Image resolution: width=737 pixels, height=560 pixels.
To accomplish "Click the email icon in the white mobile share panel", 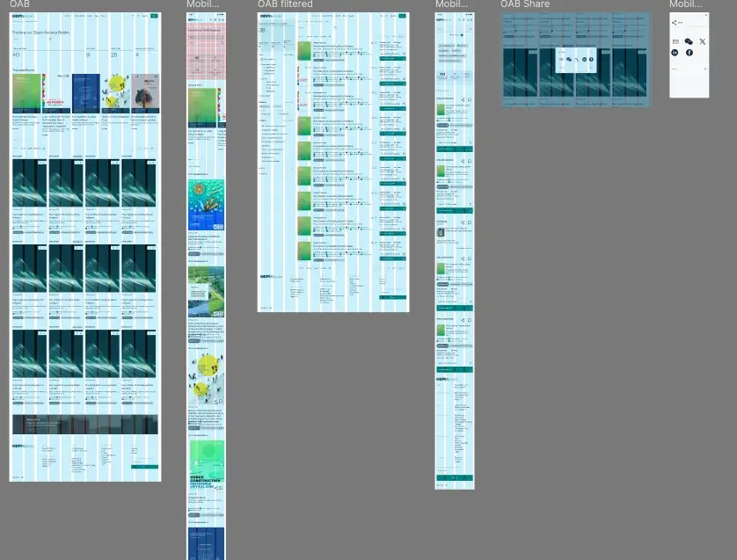I will pyautogui.click(x=675, y=42).
